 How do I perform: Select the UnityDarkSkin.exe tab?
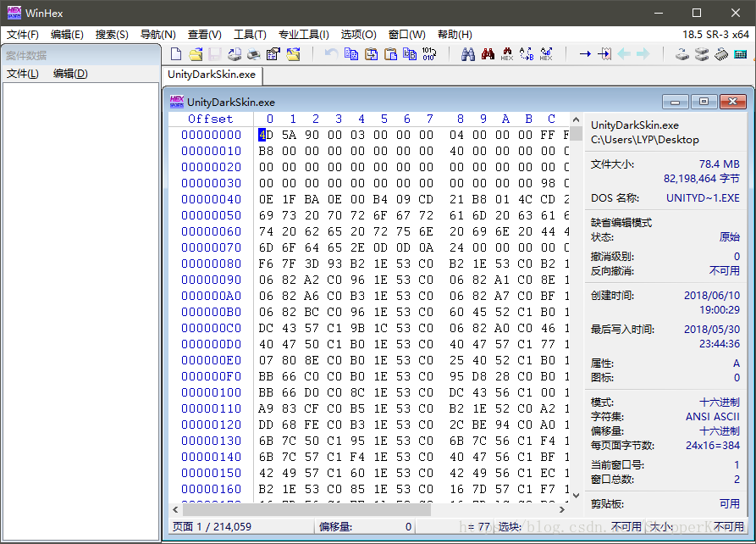[x=212, y=75]
